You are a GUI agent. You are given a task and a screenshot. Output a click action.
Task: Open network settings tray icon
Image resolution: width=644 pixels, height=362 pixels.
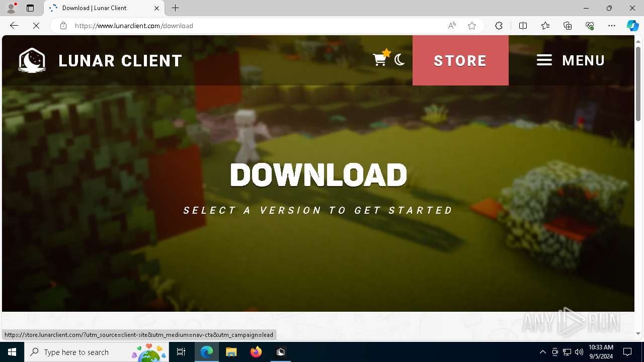click(x=567, y=352)
